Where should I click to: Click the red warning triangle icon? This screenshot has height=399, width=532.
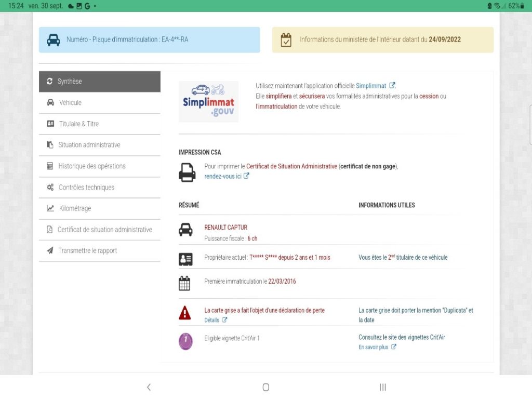pyautogui.click(x=185, y=313)
